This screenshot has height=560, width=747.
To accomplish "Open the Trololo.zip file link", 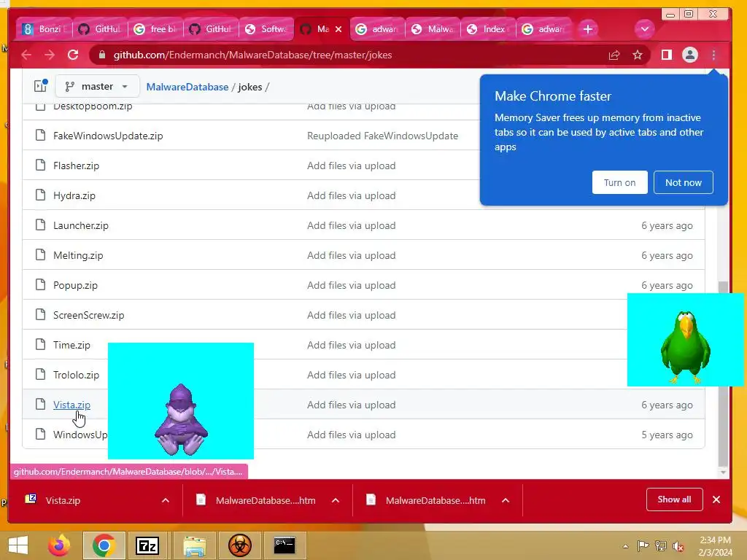I will pyautogui.click(x=76, y=375).
